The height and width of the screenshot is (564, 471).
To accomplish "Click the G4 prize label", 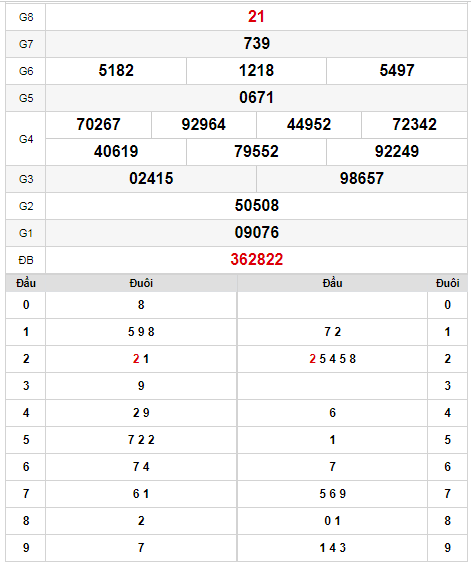I will [x=26, y=139].
